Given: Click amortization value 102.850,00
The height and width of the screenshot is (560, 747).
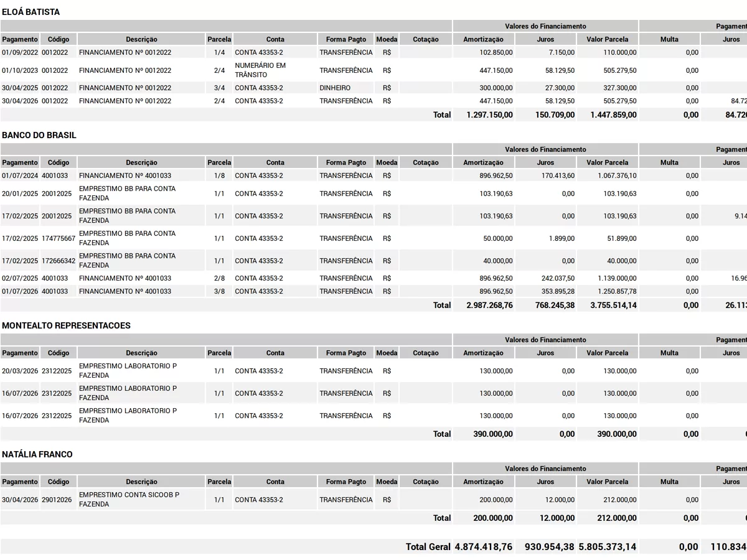Looking at the screenshot, I should (x=496, y=52).
